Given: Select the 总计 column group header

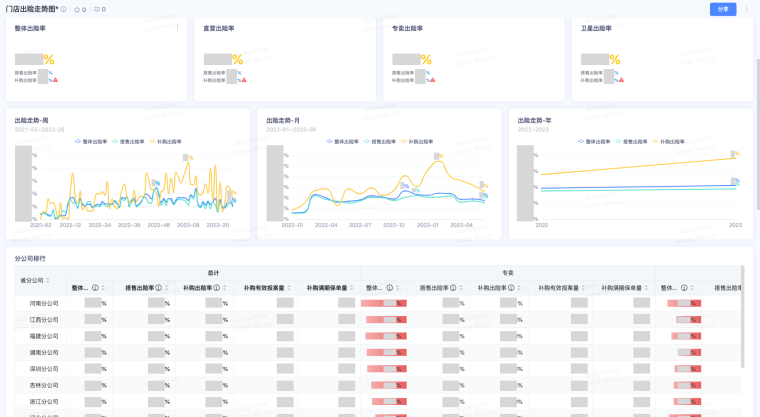Looking at the screenshot, I should (x=213, y=272).
